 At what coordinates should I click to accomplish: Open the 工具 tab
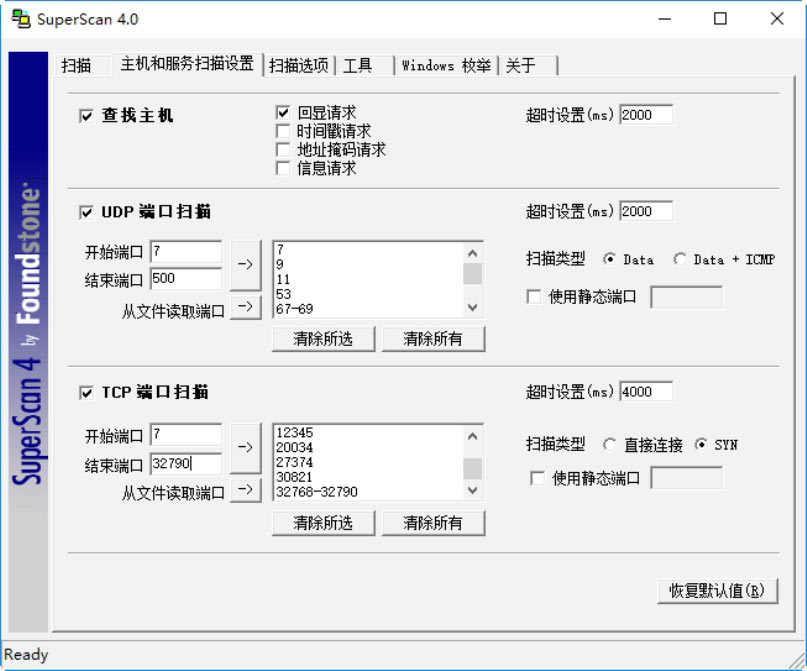[x=357, y=65]
